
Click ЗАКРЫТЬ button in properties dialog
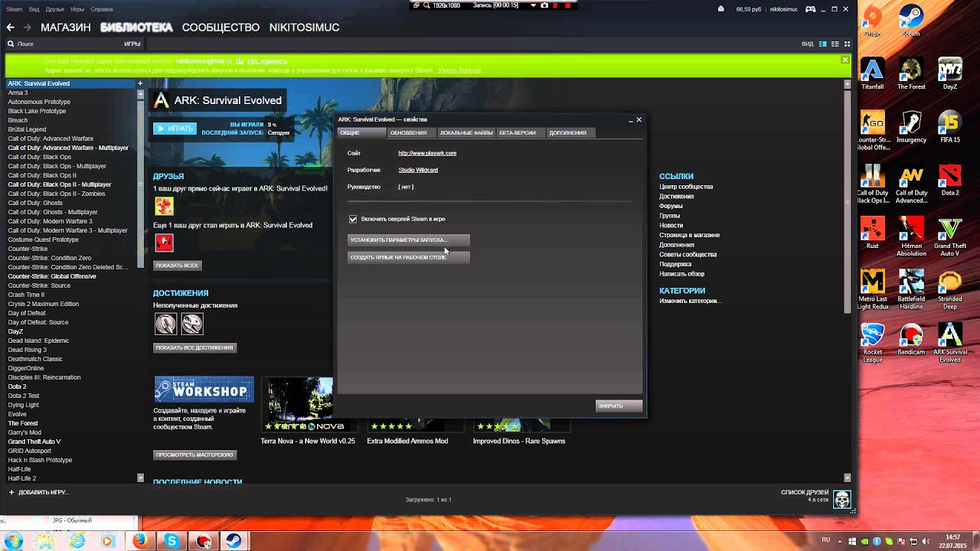619,406
